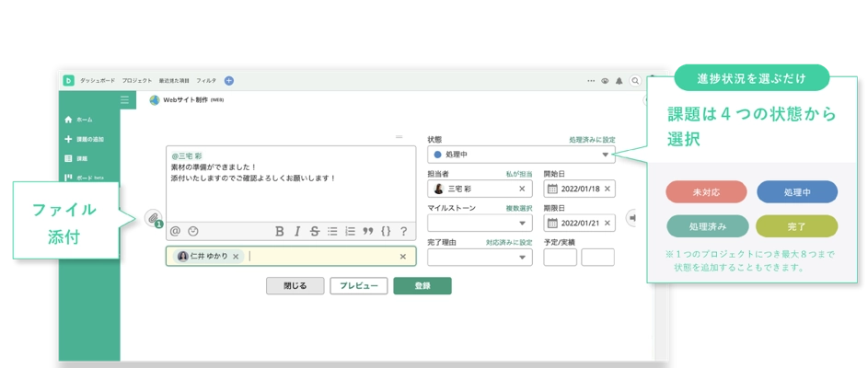Insert a quote block
868x368 pixels.
[x=367, y=231]
